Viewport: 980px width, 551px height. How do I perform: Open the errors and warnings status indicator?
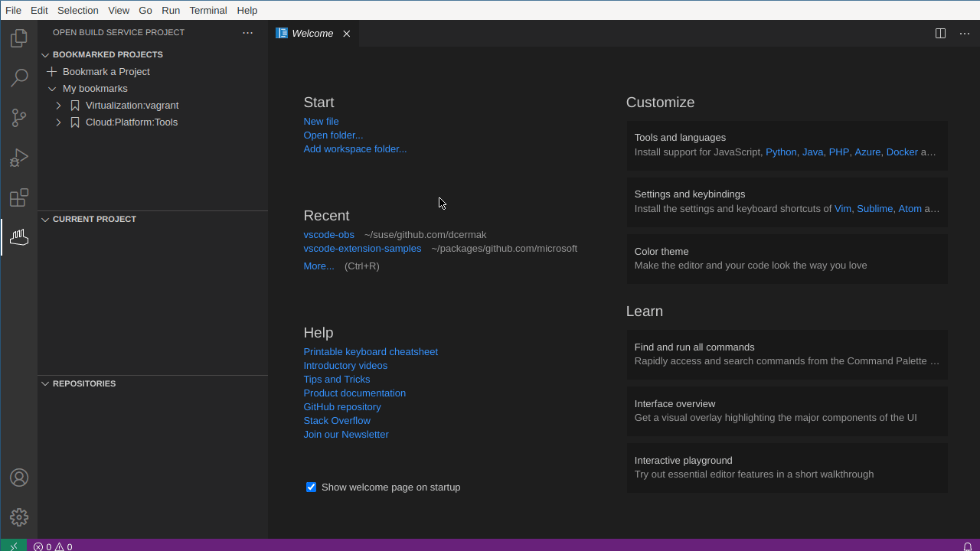53,546
